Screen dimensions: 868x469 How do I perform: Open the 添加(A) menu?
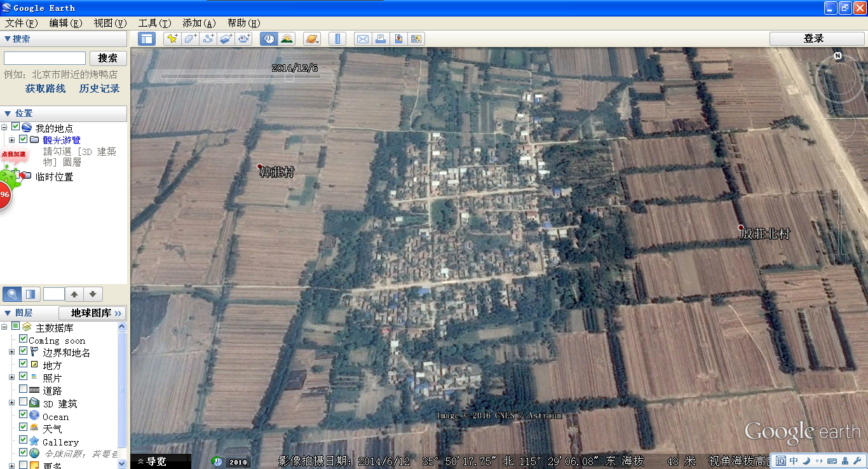199,23
